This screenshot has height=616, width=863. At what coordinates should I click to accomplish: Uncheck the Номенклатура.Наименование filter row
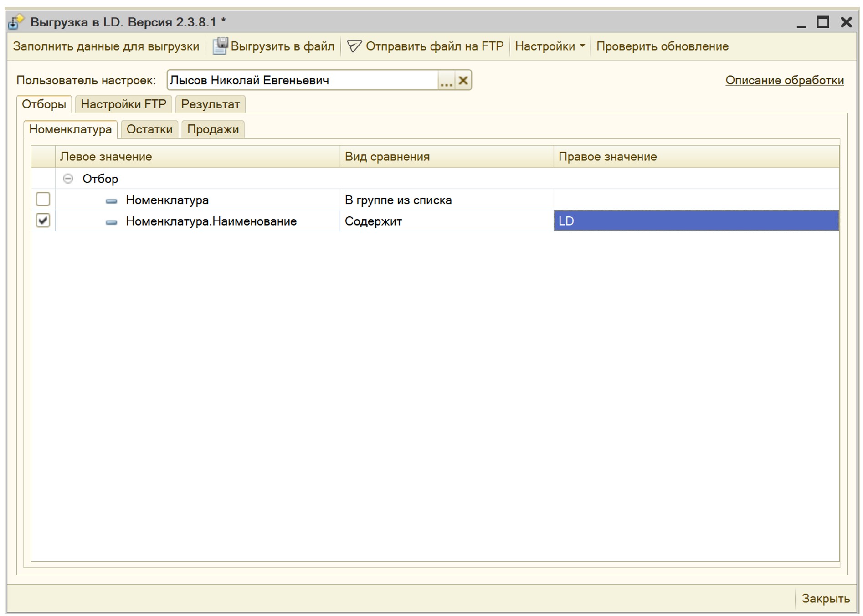click(x=42, y=221)
